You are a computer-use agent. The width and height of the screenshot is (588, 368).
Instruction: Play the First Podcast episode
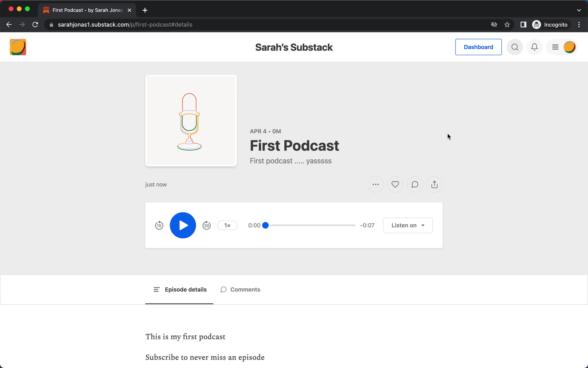click(183, 225)
